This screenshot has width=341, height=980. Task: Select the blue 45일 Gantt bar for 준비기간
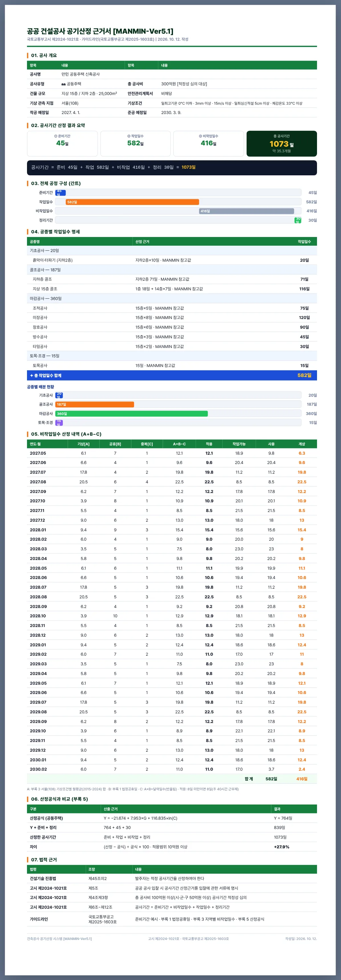tap(61, 193)
